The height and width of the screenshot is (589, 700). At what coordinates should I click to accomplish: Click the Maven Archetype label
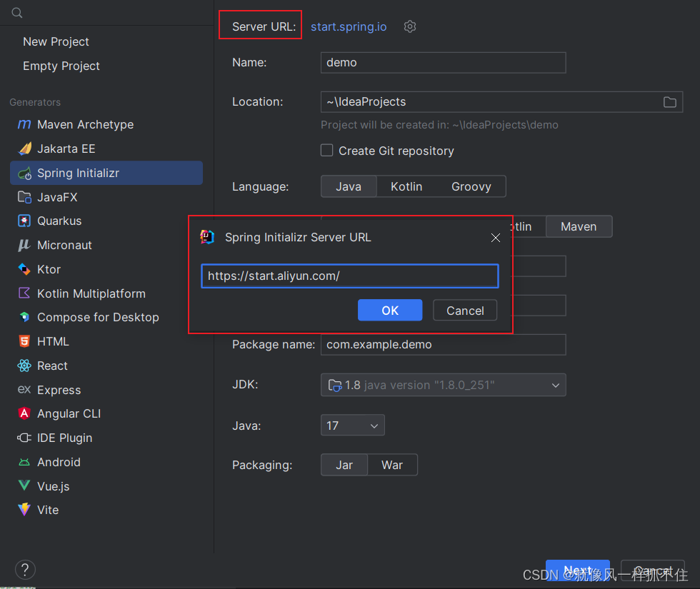tap(85, 124)
